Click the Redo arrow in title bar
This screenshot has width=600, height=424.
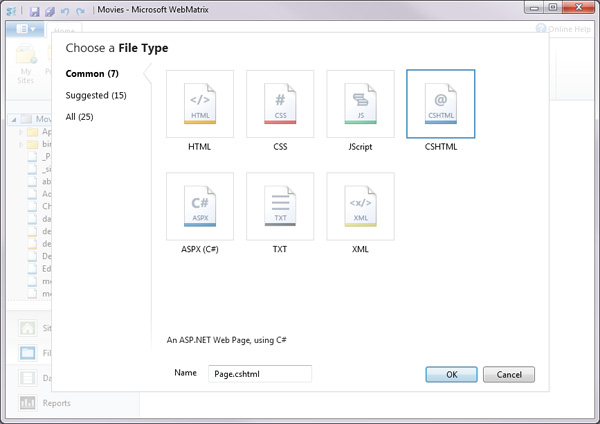click(x=80, y=11)
